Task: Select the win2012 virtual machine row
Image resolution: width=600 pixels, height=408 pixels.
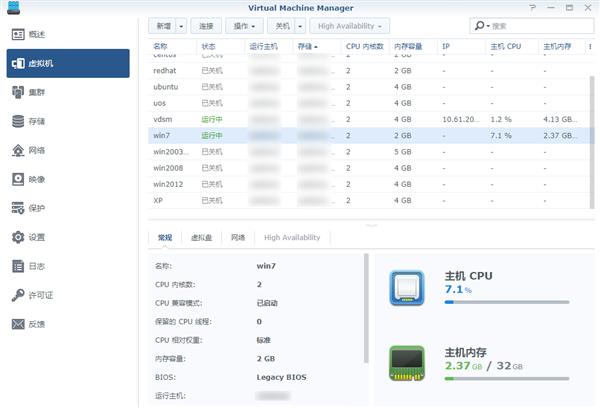Action: (x=369, y=184)
